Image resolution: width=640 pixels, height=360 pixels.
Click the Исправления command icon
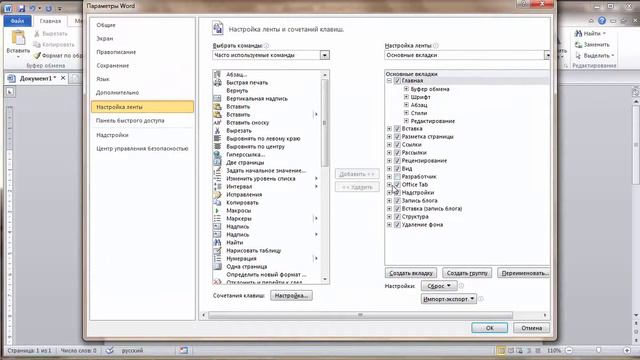(x=217, y=195)
